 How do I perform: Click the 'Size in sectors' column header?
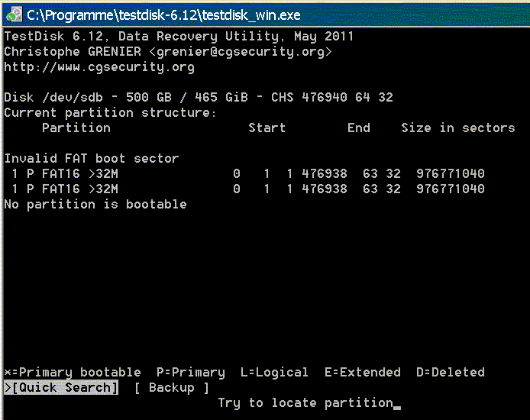pyautogui.click(x=458, y=128)
